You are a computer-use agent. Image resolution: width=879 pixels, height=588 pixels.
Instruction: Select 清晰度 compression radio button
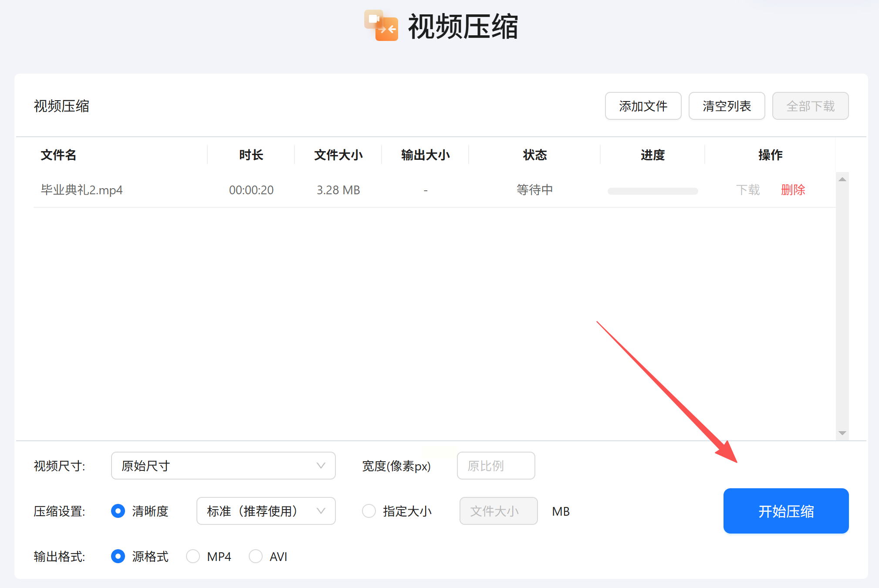118,511
